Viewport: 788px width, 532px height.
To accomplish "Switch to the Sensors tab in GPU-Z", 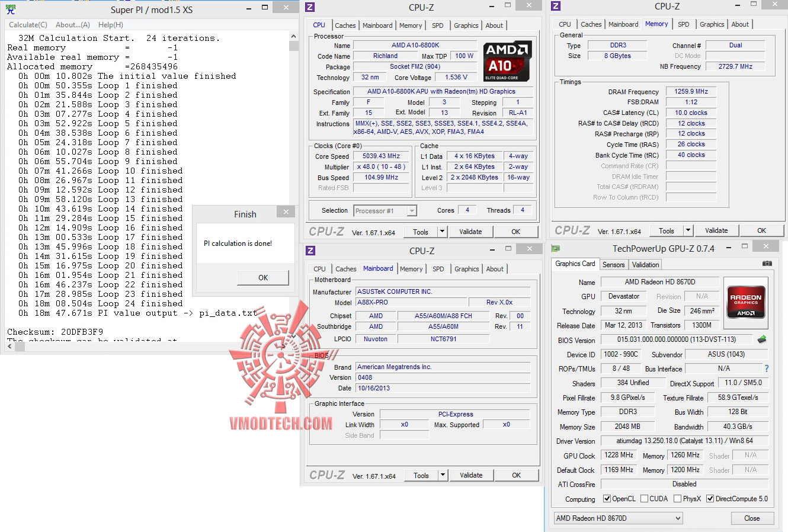I will pyautogui.click(x=613, y=265).
